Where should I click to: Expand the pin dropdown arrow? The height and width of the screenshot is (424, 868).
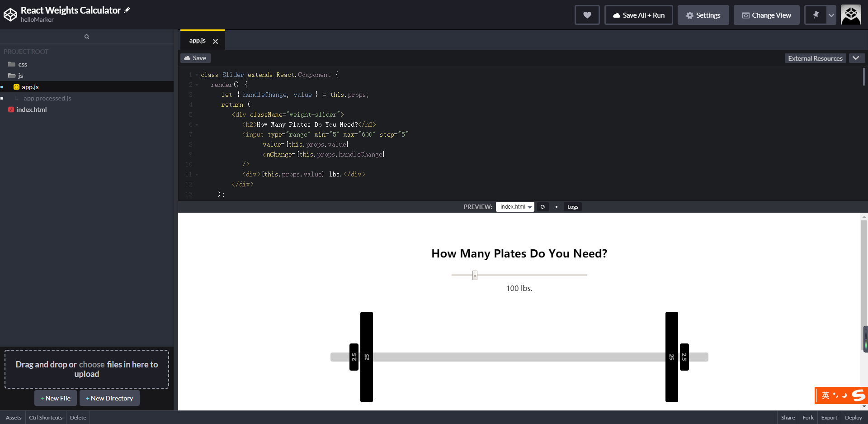pyautogui.click(x=831, y=15)
